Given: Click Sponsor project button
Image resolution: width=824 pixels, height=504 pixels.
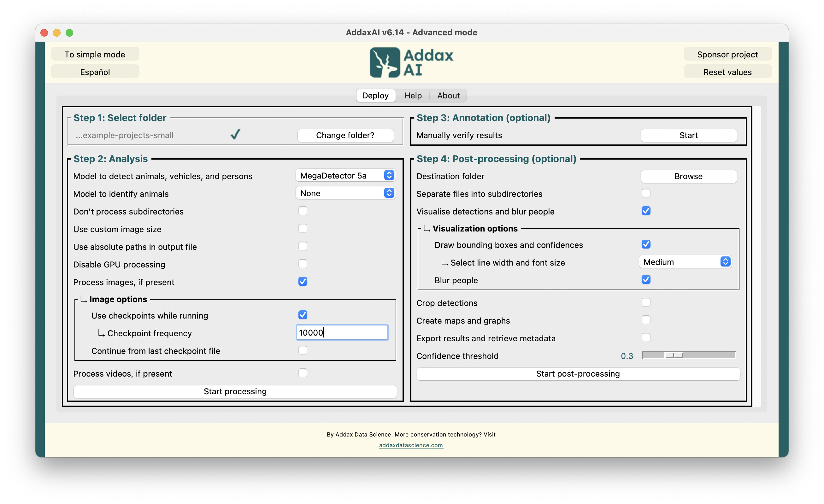Looking at the screenshot, I should click(727, 54).
